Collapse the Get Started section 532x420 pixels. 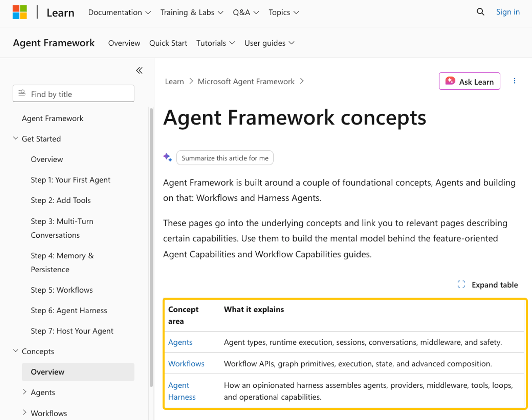[x=16, y=138]
